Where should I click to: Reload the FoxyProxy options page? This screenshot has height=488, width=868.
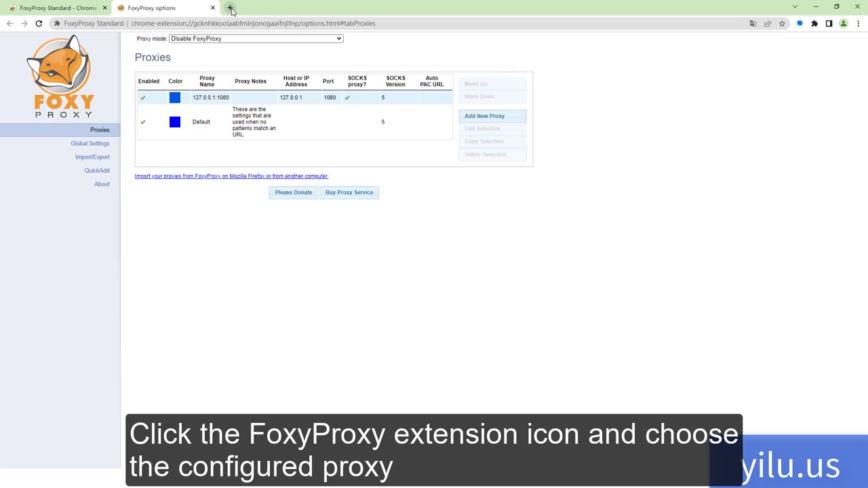(x=39, y=23)
